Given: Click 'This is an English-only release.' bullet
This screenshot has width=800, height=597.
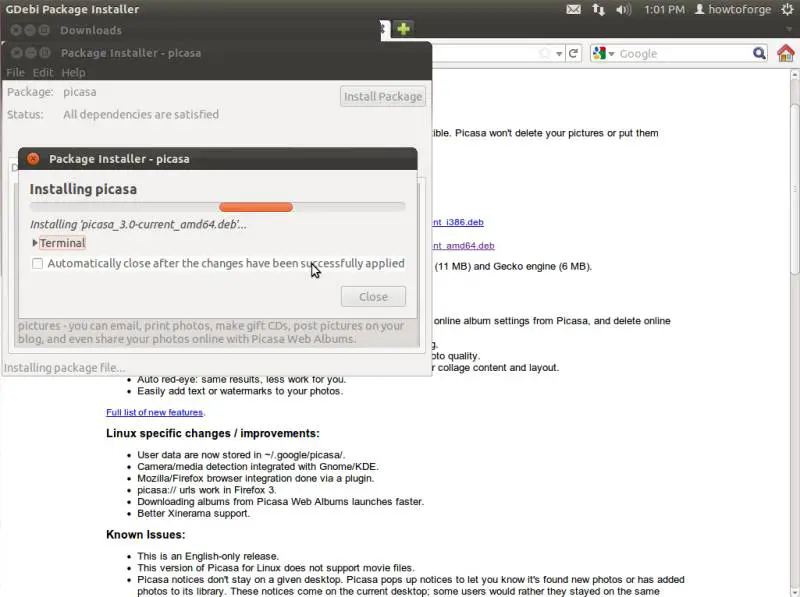Looking at the screenshot, I should pos(209,556).
